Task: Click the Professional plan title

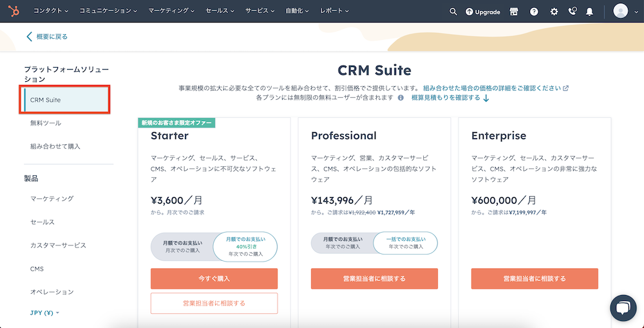Action: coord(344,135)
